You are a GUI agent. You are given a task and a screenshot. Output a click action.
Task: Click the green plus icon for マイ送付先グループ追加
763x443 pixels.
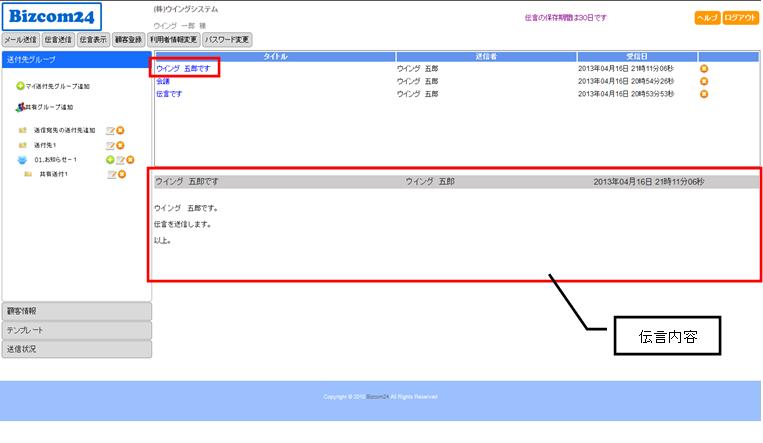pos(20,87)
